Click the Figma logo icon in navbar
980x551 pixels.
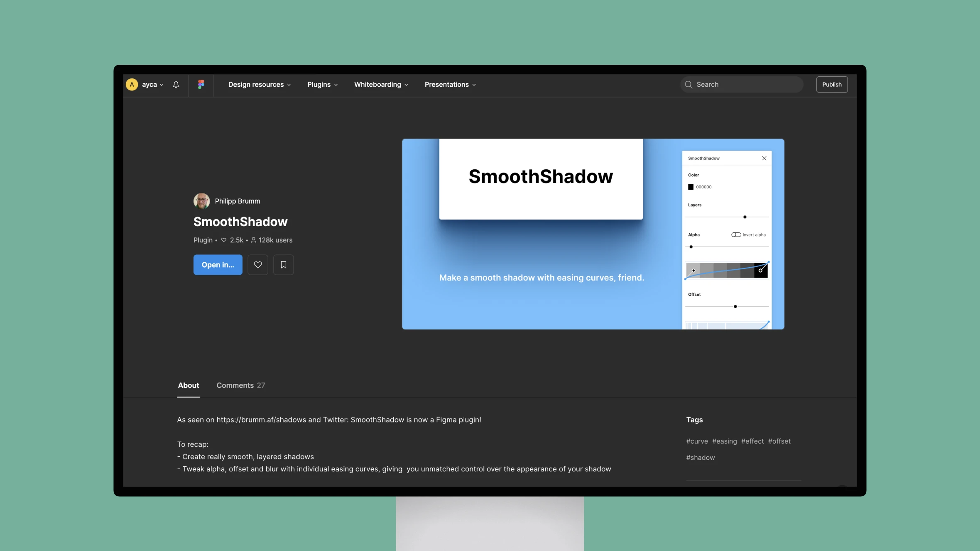coord(201,83)
